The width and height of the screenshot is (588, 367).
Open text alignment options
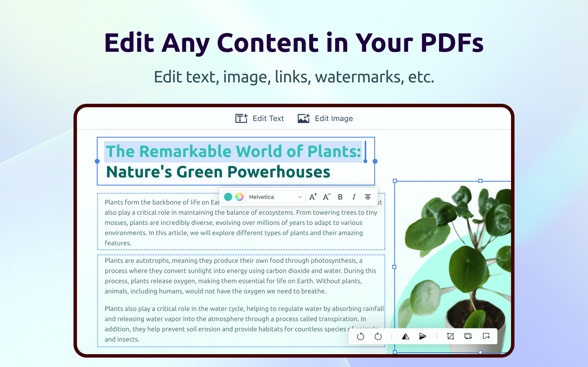click(x=368, y=197)
